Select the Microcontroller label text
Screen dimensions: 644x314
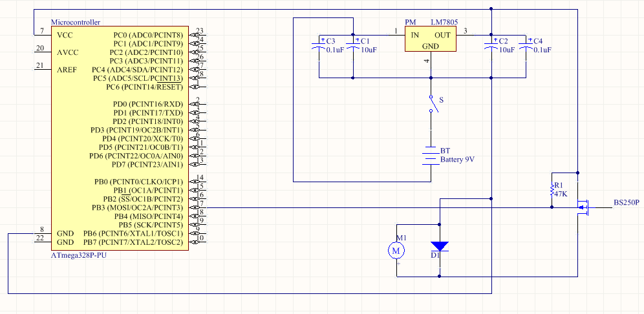tap(75, 22)
